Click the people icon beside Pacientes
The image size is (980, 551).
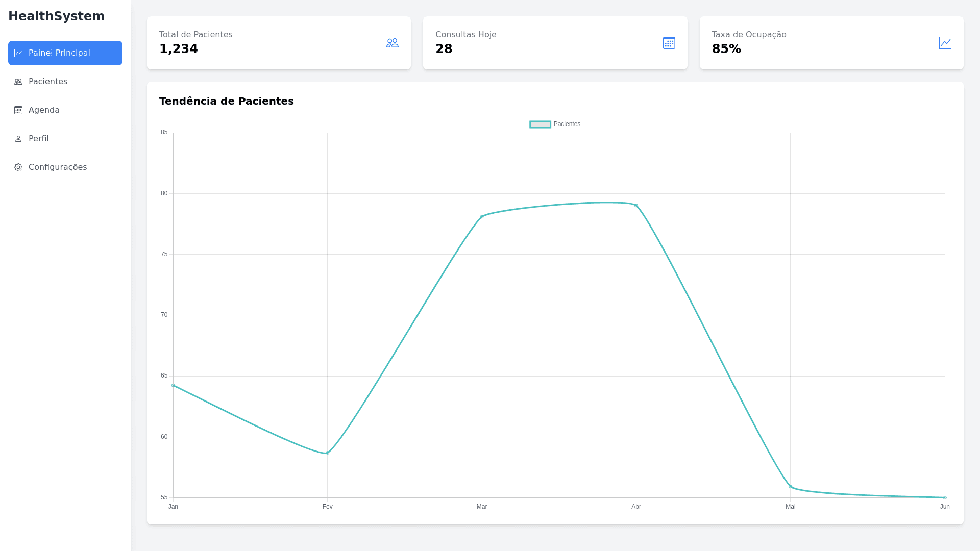click(x=18, y=82)
